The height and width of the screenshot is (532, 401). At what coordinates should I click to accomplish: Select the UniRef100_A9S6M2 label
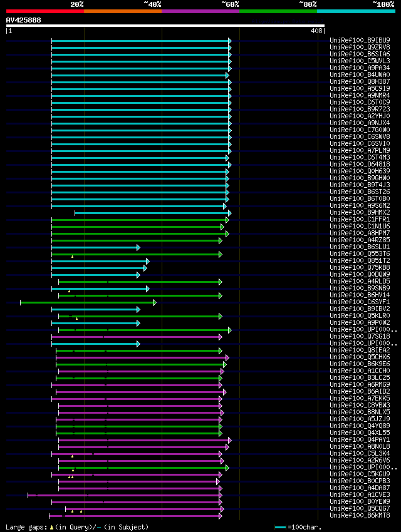tap(360, 205)
